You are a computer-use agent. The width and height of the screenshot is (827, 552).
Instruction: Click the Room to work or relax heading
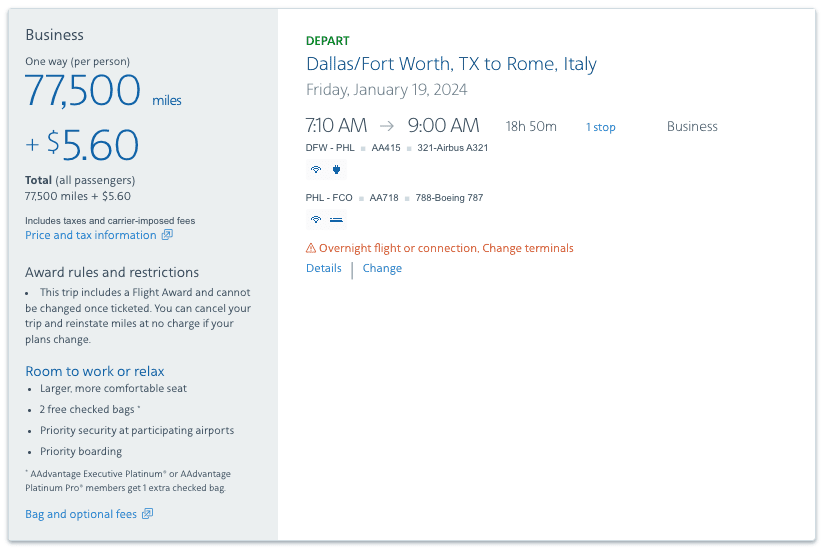(95, 371)
